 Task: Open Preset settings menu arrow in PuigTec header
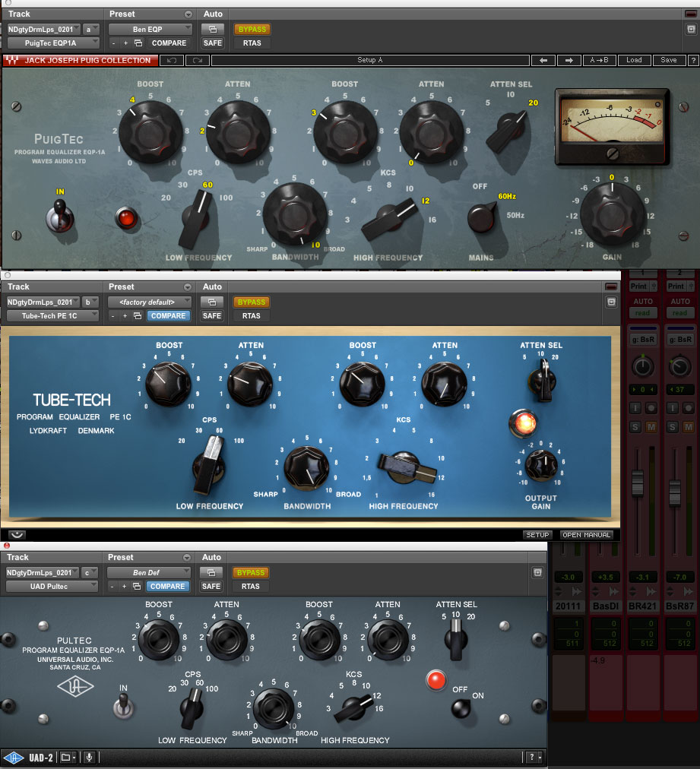(x=188, y=14)
